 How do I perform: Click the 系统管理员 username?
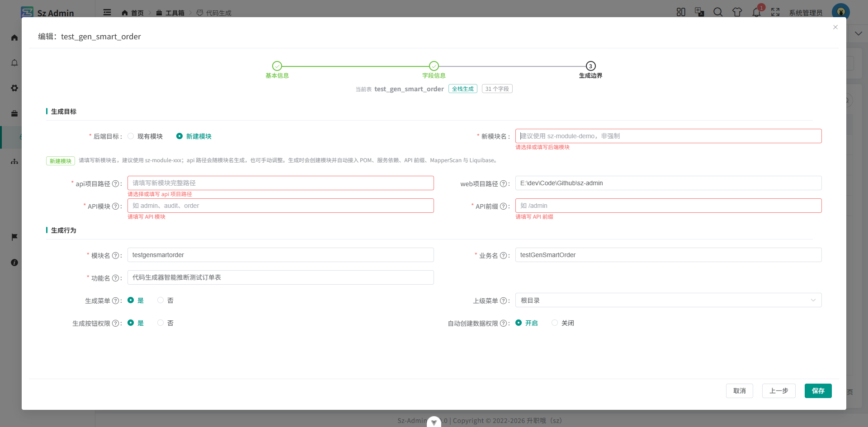click(806, 13)
